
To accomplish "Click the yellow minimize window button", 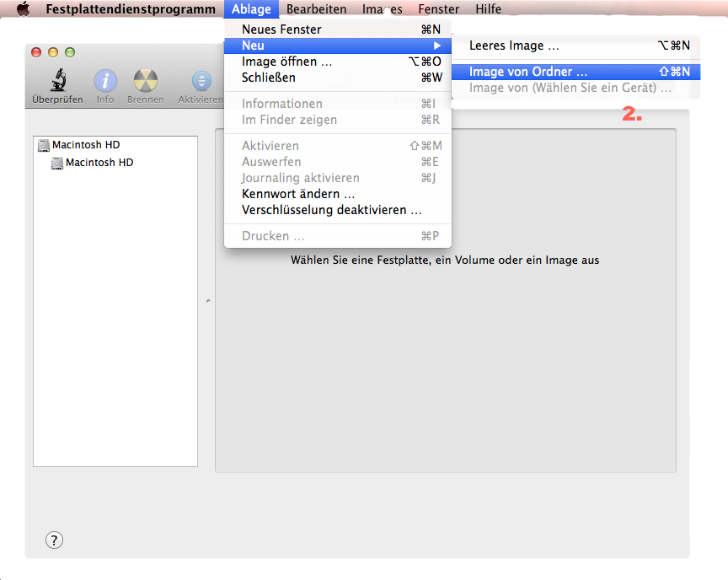I will point(53,52).
